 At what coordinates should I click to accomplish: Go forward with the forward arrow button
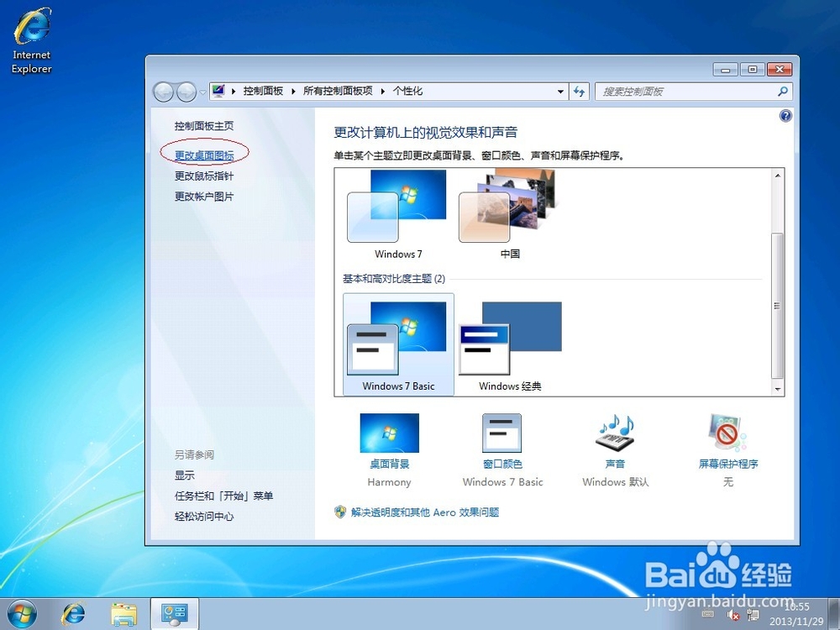186,92
